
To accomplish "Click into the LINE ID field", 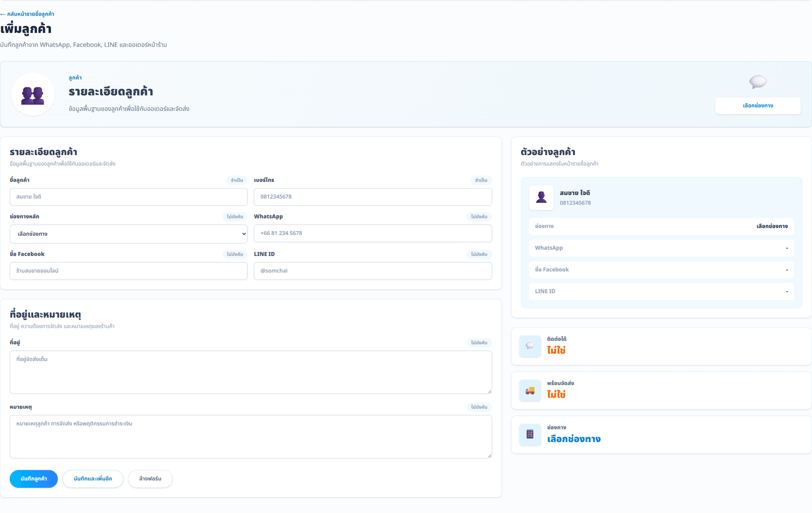I will click(x=373, y=271).
